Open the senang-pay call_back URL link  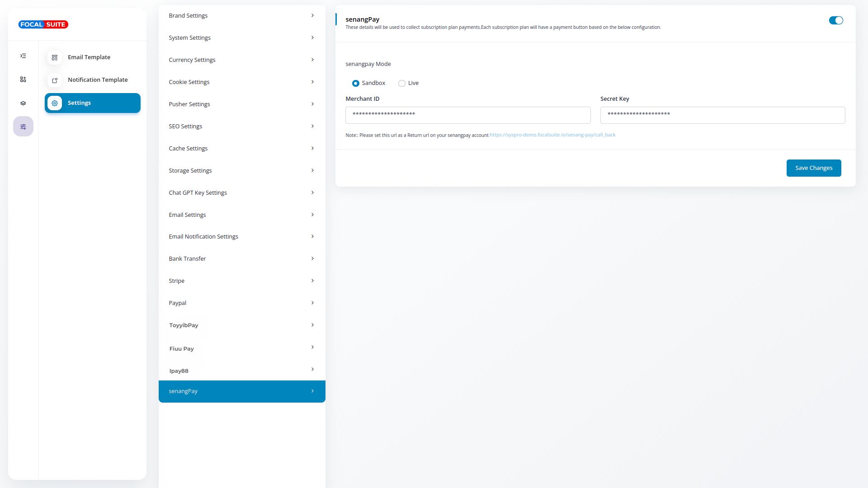[552, 135]
